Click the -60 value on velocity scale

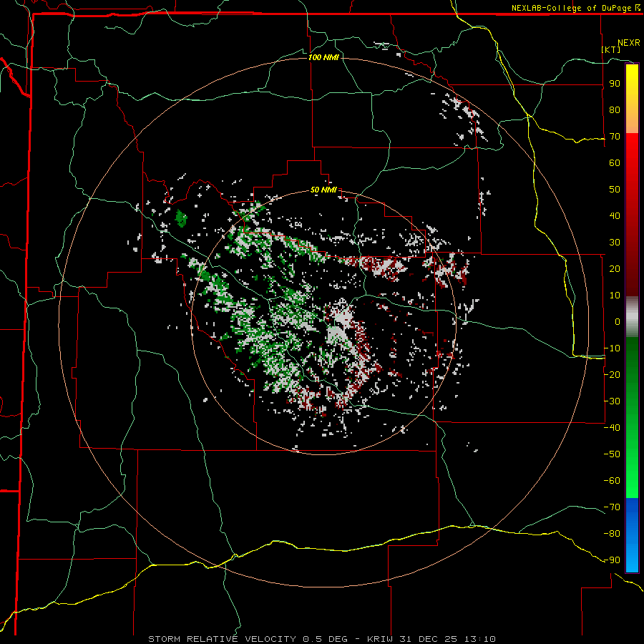coord(612,481)
